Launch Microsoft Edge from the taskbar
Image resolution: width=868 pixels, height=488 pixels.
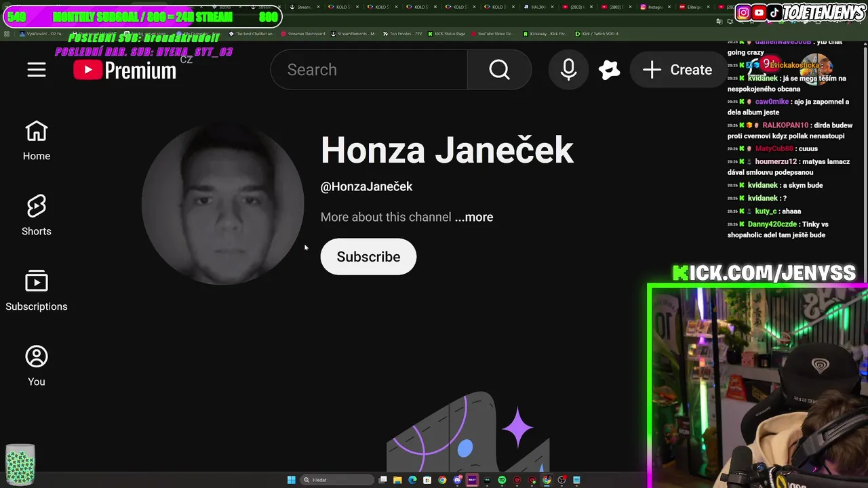pos(412,480)
